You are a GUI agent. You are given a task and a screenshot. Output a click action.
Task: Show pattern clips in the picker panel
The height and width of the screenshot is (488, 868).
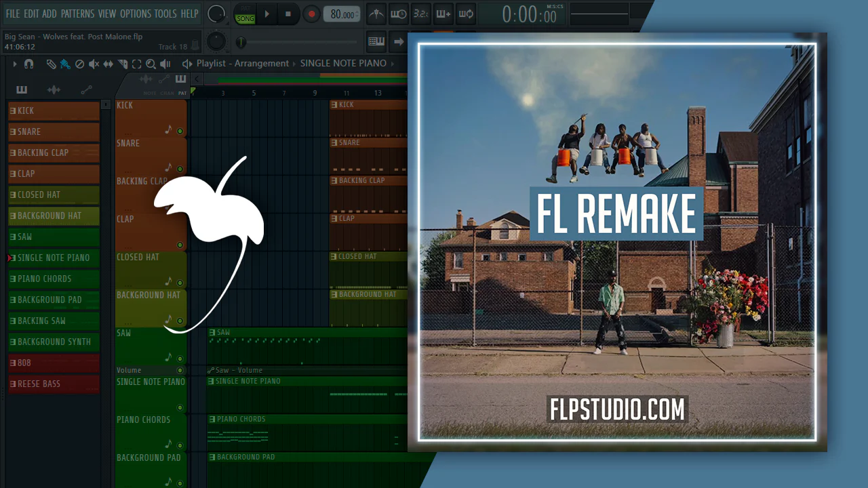click(x=22, y=89)
